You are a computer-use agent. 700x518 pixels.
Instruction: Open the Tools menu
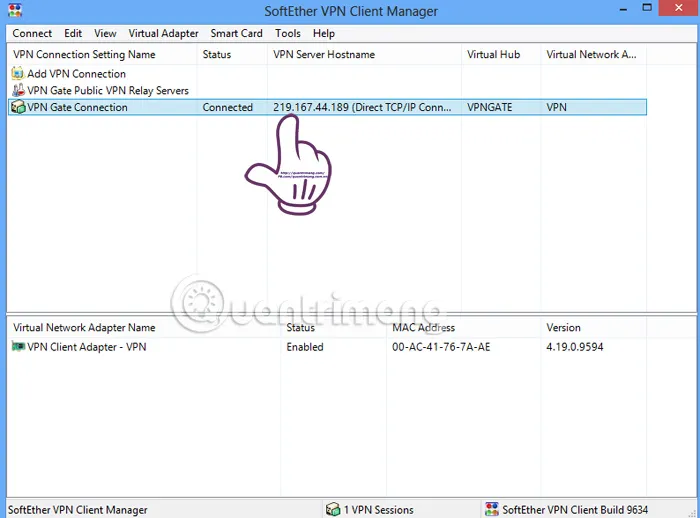(288, 33)
